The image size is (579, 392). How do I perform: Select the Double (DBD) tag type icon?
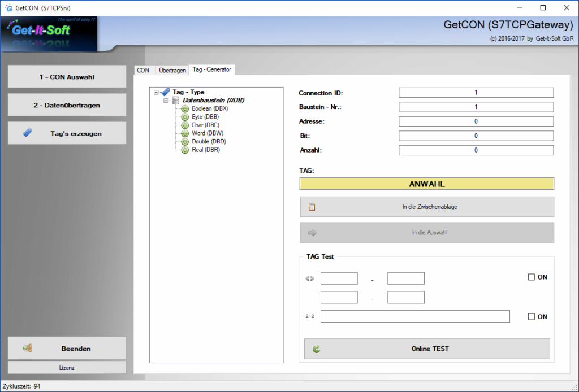(184, 141)
